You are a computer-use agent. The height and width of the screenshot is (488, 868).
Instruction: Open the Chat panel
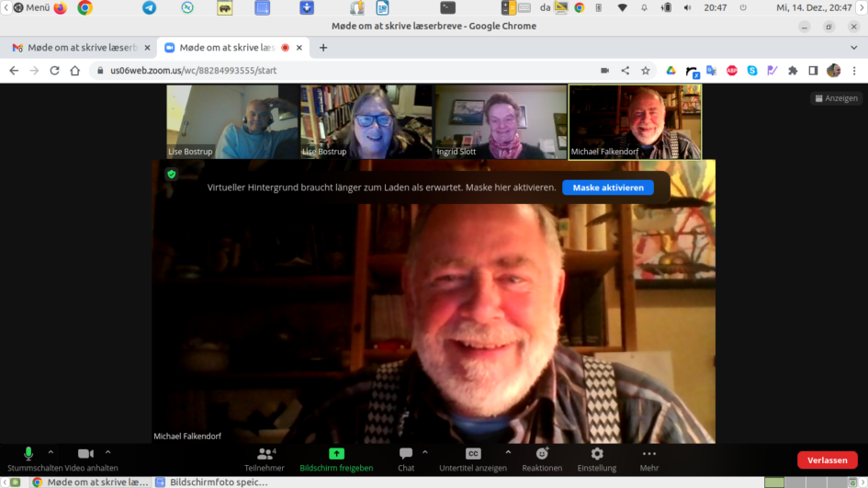tap(406, 454)
